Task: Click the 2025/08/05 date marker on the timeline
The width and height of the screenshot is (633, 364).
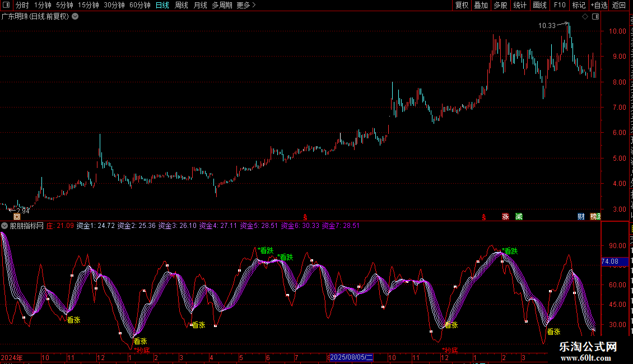Action: coord(351,357)
